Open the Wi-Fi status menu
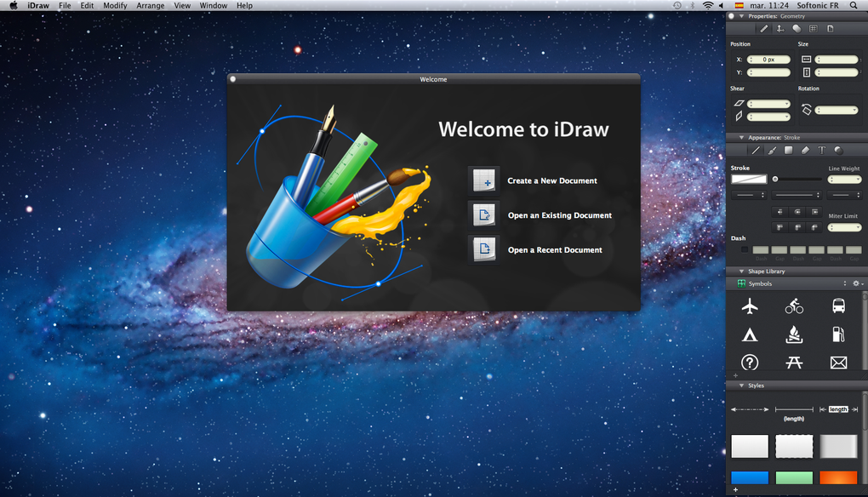This screenshot has height=497, width=868. coord(708,6)
